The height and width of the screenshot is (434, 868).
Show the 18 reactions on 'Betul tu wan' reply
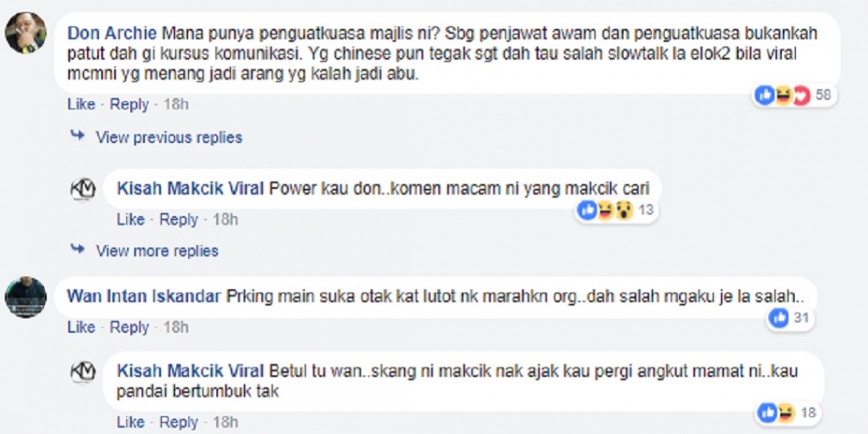pos(788,413)
